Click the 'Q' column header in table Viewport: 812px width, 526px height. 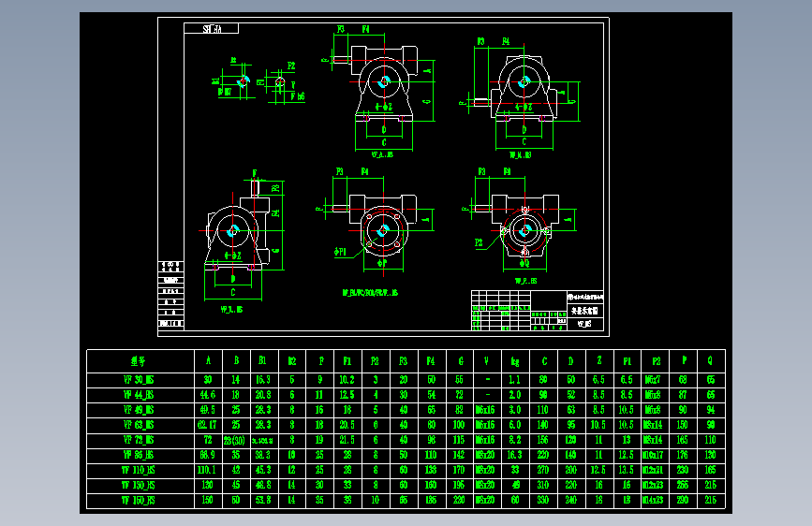click(710, 361)
